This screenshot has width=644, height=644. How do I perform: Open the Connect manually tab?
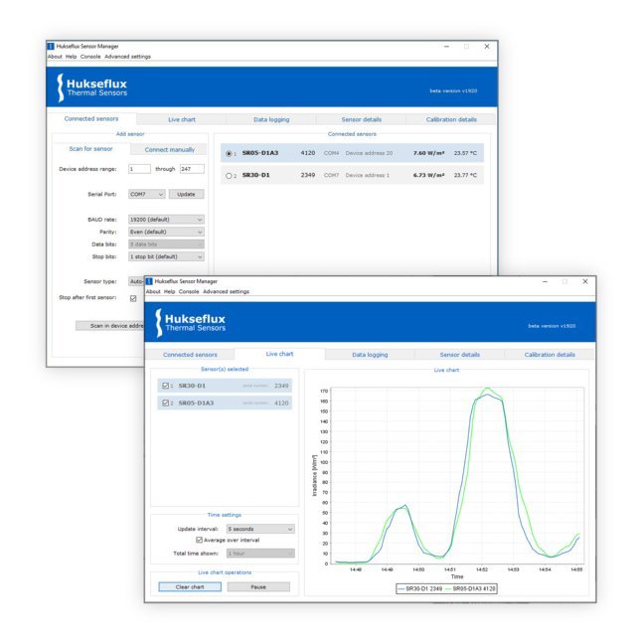169,149
